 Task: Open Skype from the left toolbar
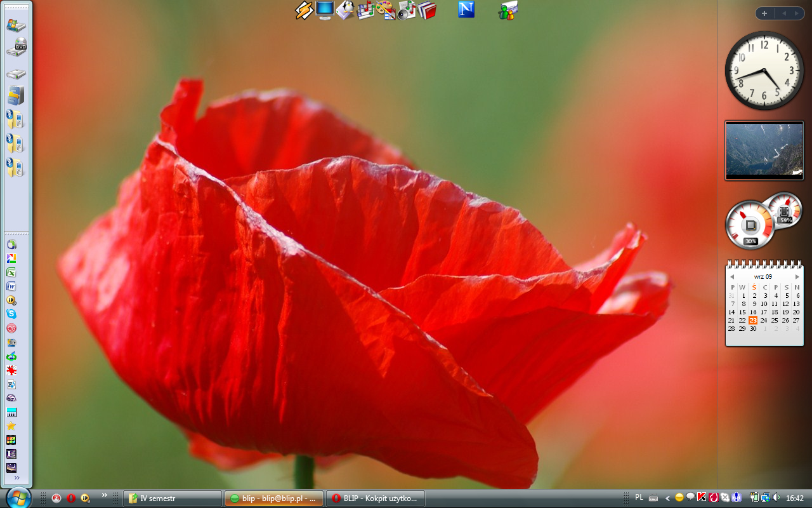[x=11, y=314]
